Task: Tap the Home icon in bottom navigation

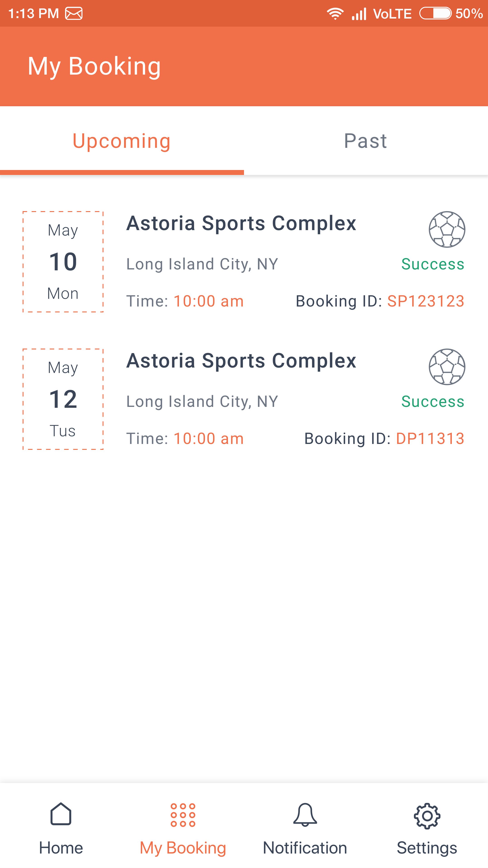Action: (x=61, y=814)
